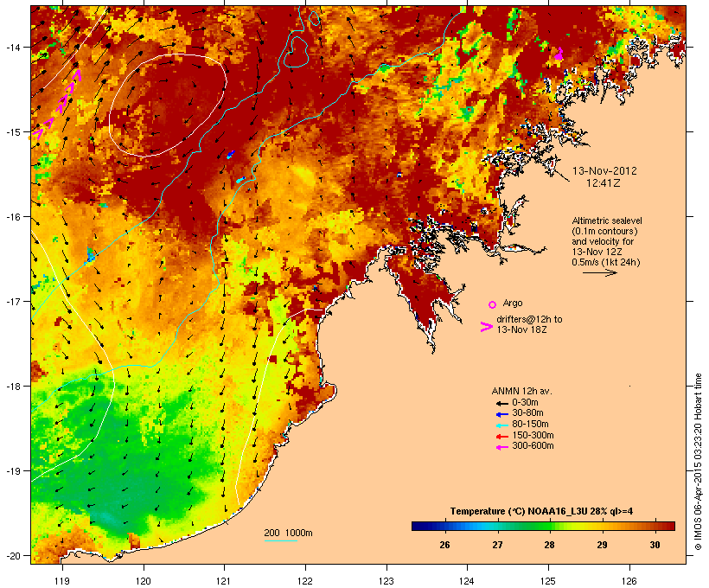Click the '-18' latitude axis label
Viewport: 709px width, 588px height.
pyautogui.click(x=12, y=387)
